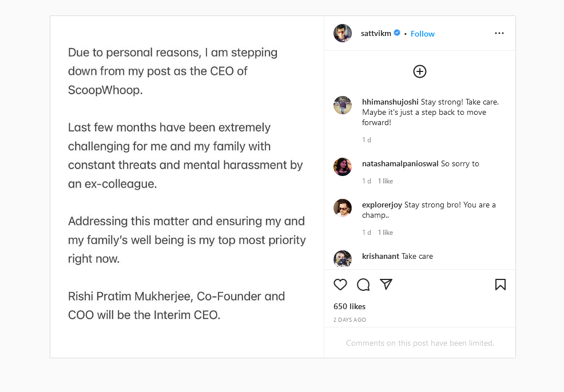564x392 pixels.
Task: Open sattvikm profile picture
Action: (x=343, y=33)
